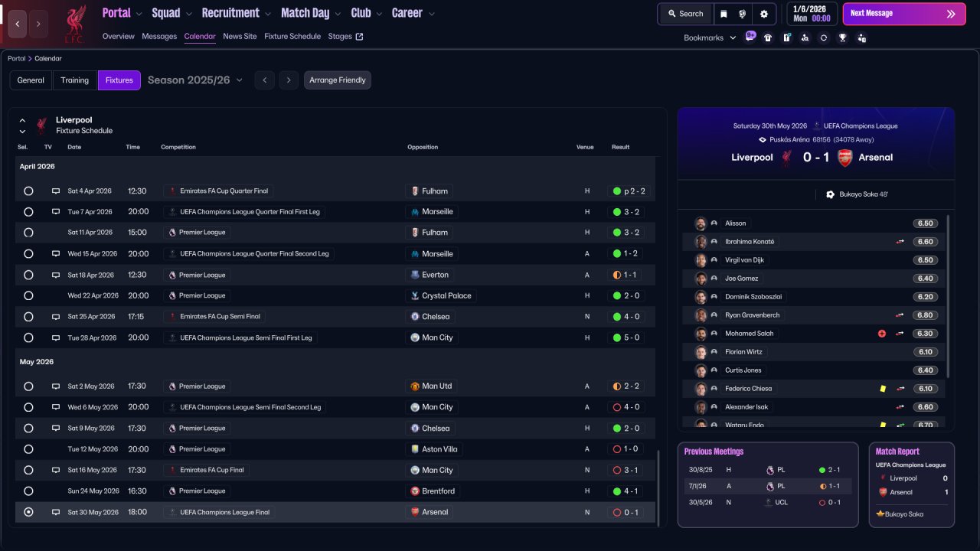Click the fixtures list vertical scrollbar
980x551 pixels.
click(x=658, y=487)
